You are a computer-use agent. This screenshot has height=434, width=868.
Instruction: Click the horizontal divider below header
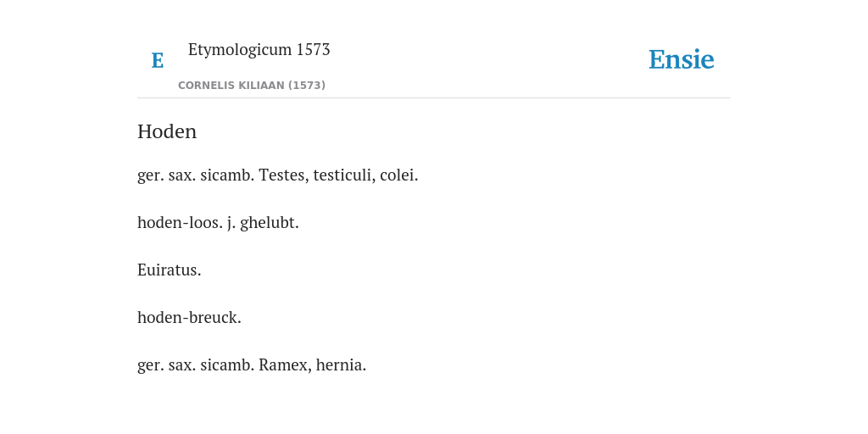(x=434, y=98)
